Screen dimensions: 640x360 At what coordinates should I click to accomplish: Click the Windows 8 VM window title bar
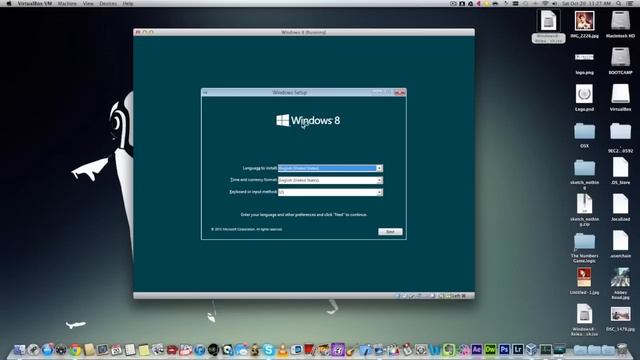304,32
